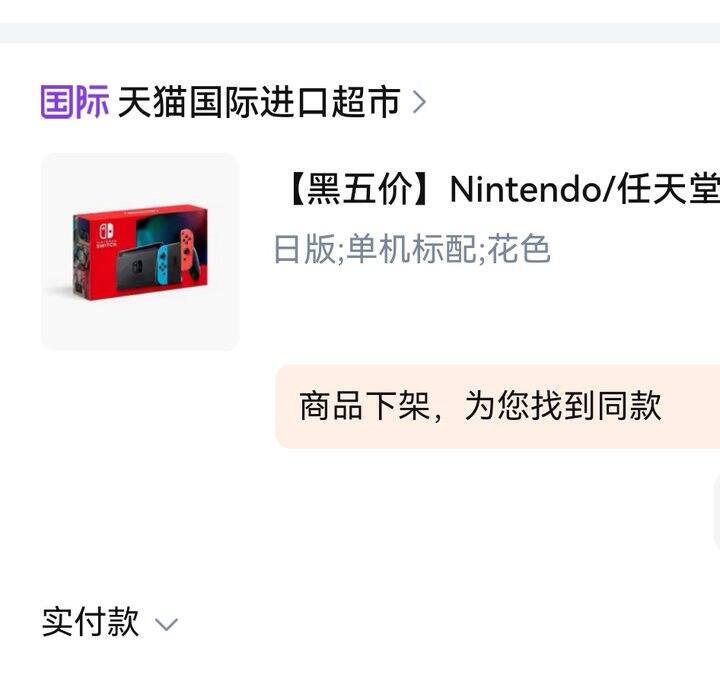
Task: Expand the 实付款 details label
Action: tap(90, 622)
